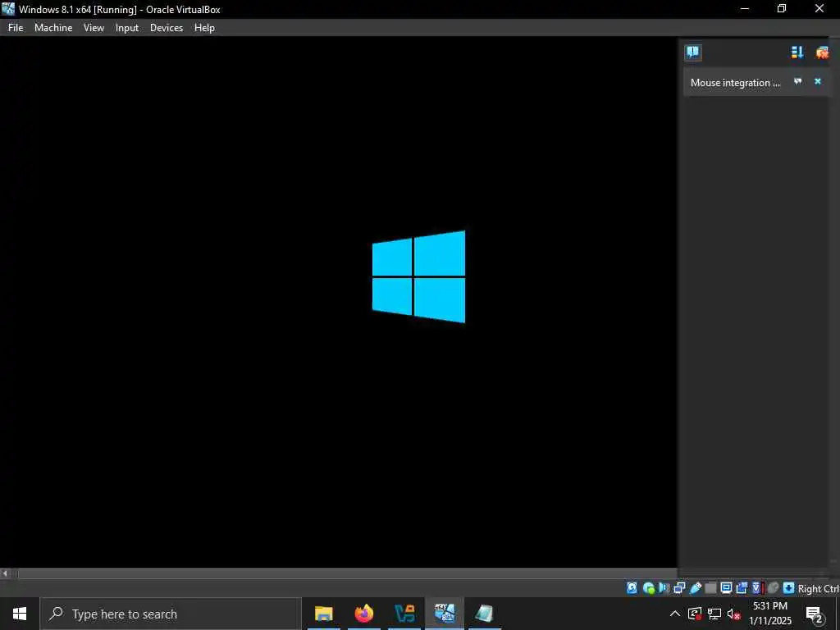This screenshot has width=840, height=630.
Task: Open the Help menu
Action: click(204, 28)
